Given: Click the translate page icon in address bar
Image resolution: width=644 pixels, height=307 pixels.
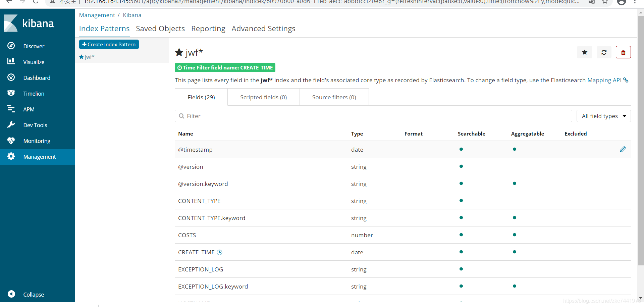Looking at the screenshot, I should coord(592,2).
